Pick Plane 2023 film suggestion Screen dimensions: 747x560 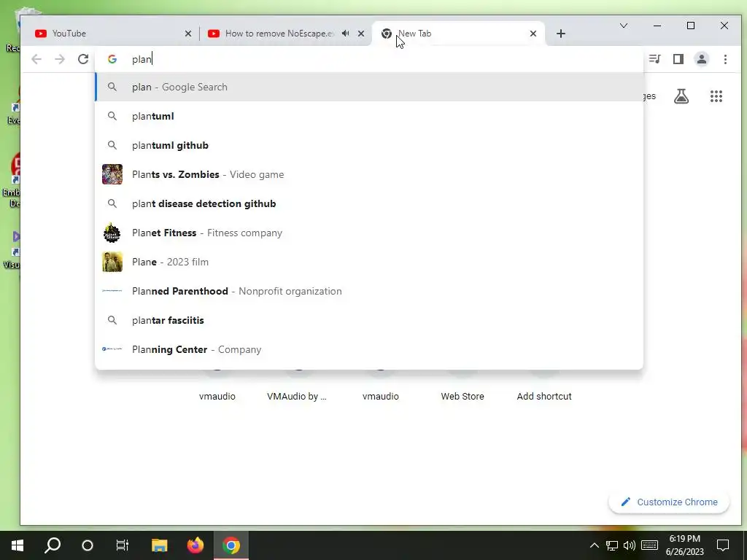coord(369,262)
